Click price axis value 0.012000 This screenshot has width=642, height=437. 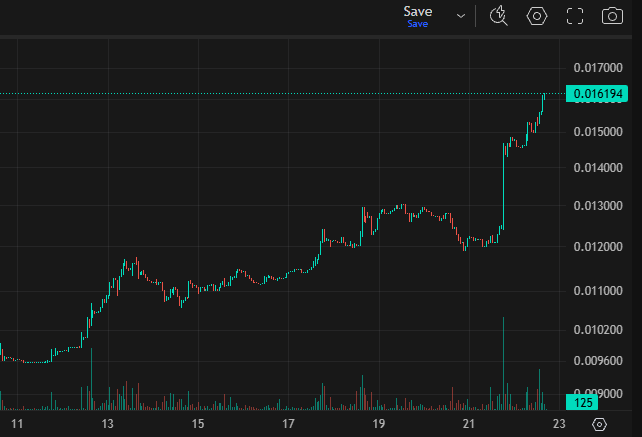pos(598,247)
